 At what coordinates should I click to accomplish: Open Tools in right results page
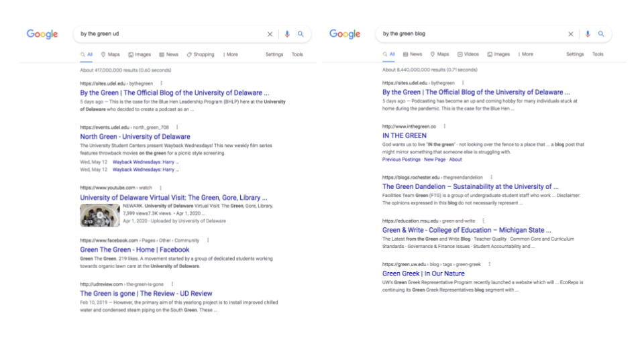[598, 54]
